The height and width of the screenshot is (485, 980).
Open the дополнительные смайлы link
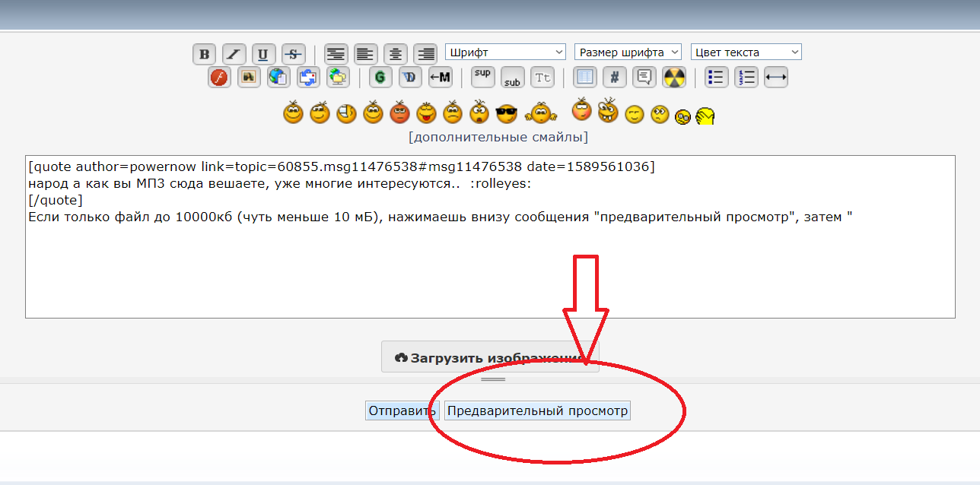click(498, 138)
